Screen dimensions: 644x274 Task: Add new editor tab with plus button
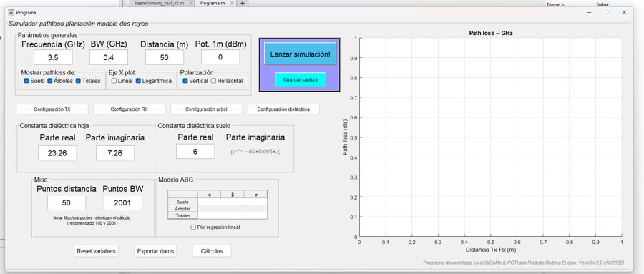(x=243, y=3)
